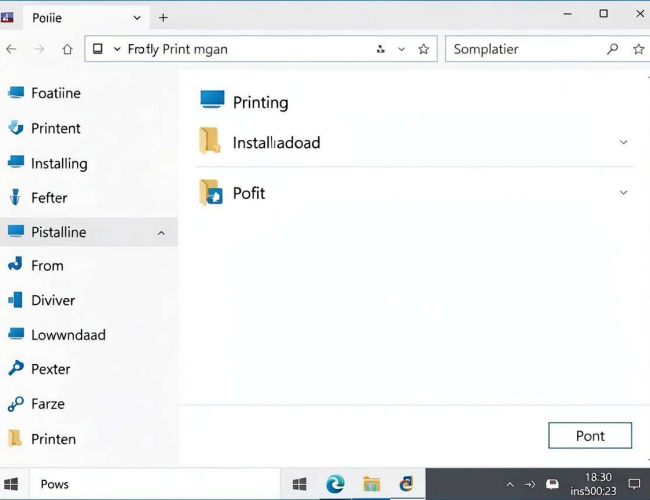Screen dimensions: 650x500
Task: Open the dropdown next to address bar icon
Action: (x=117, y=49)
